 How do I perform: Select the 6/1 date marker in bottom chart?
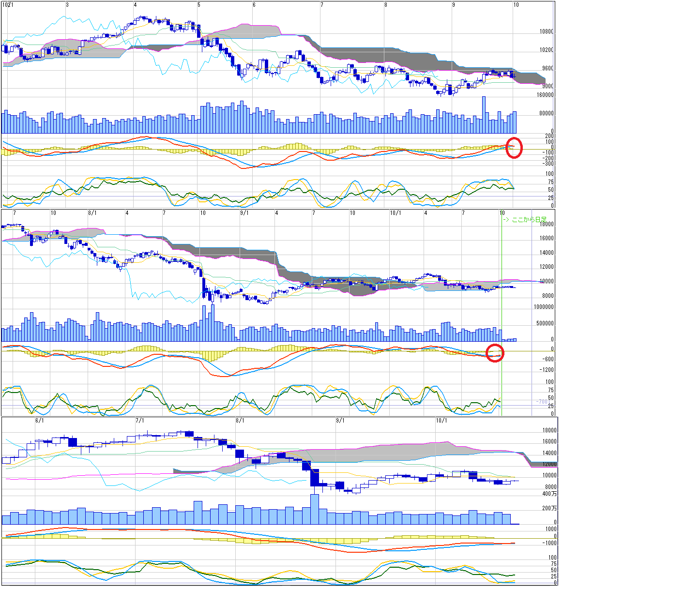click(x=40, y=421)
